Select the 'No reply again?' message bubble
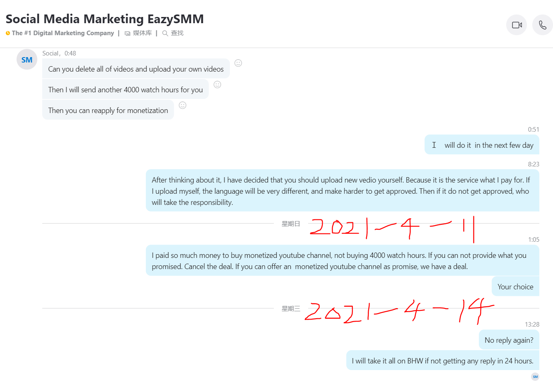Image resolution: width=553 pixels, height=392 pixels. pyautogui.click(x=509, y=340)
